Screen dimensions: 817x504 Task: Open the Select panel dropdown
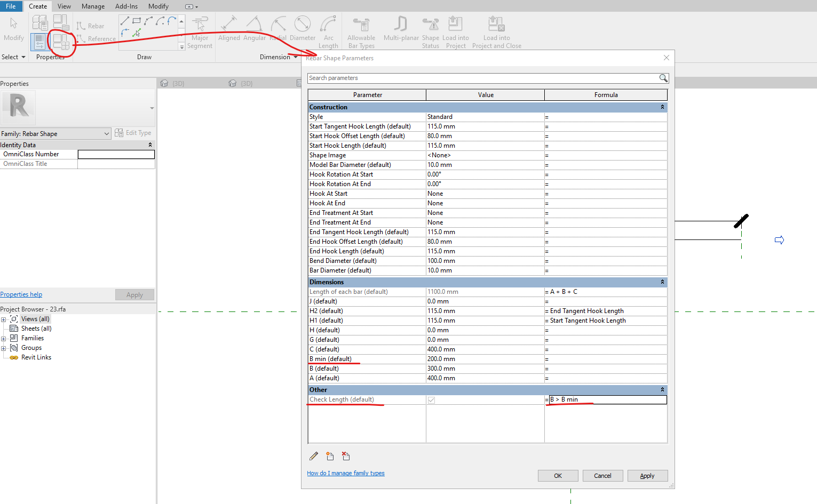22,57
